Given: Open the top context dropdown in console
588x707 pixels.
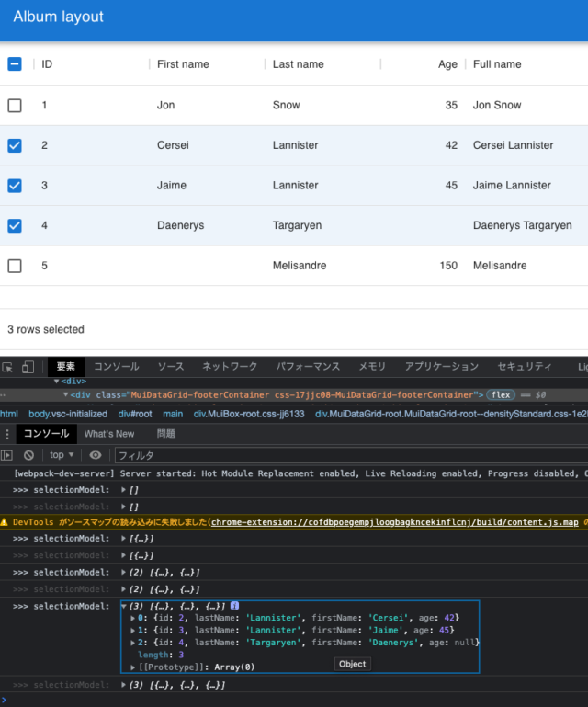Looking at the screenshot, I should pyautogui.click(x=62, y=455).
